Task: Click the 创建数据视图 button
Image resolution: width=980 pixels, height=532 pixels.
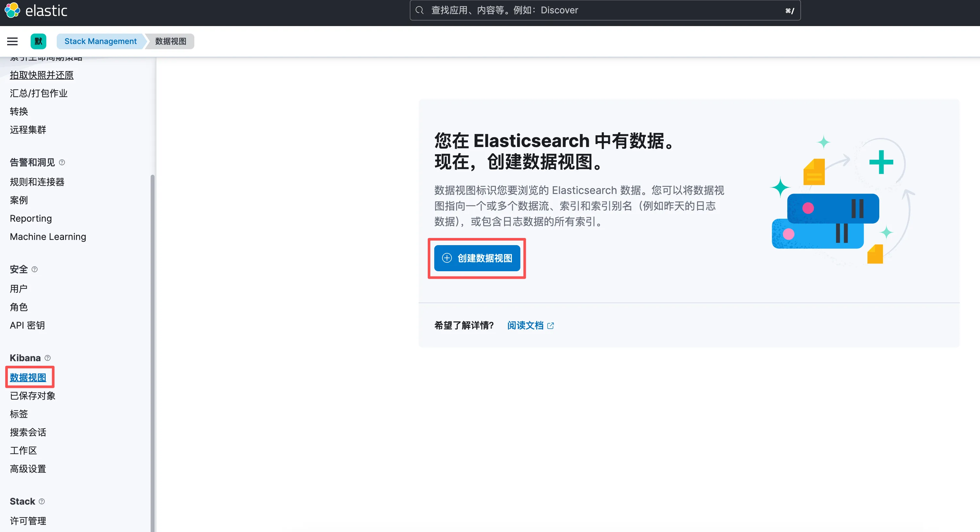Action: (x=477, y=258)
